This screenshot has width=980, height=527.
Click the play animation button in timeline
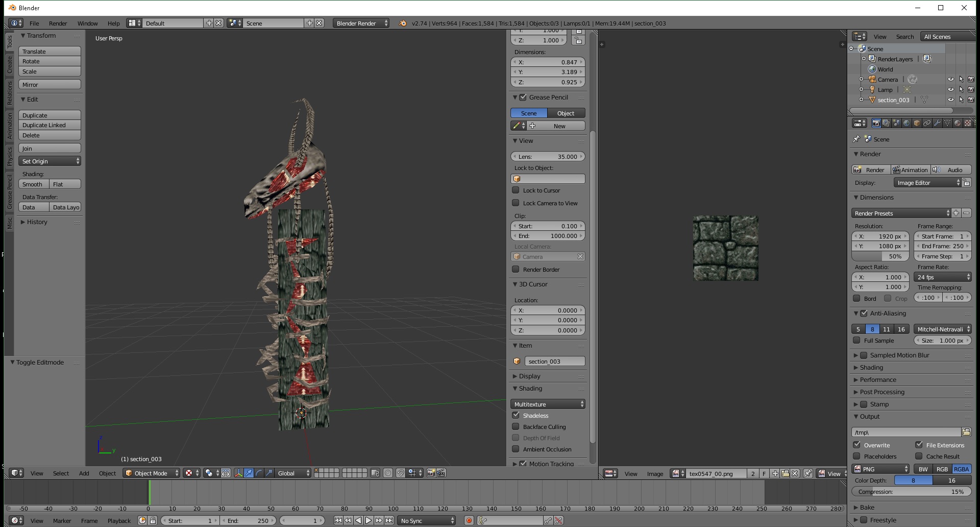[369, 520]
